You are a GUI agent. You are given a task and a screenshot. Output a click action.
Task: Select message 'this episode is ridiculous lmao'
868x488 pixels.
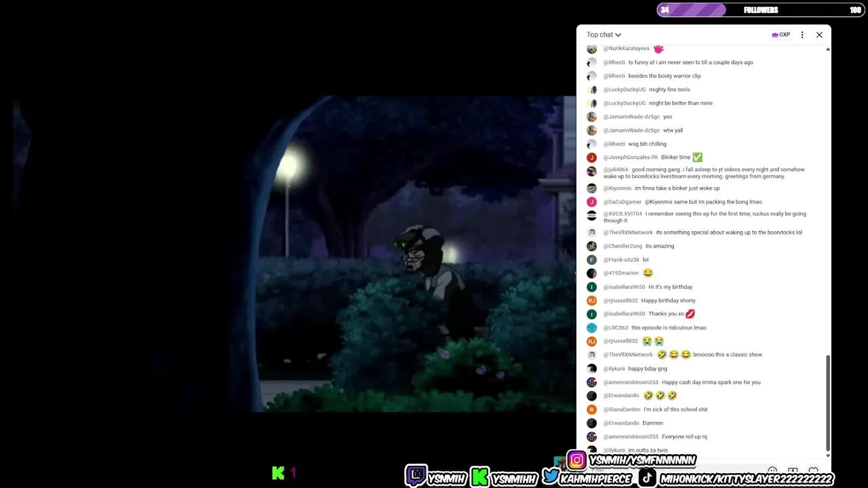point(669,328)
